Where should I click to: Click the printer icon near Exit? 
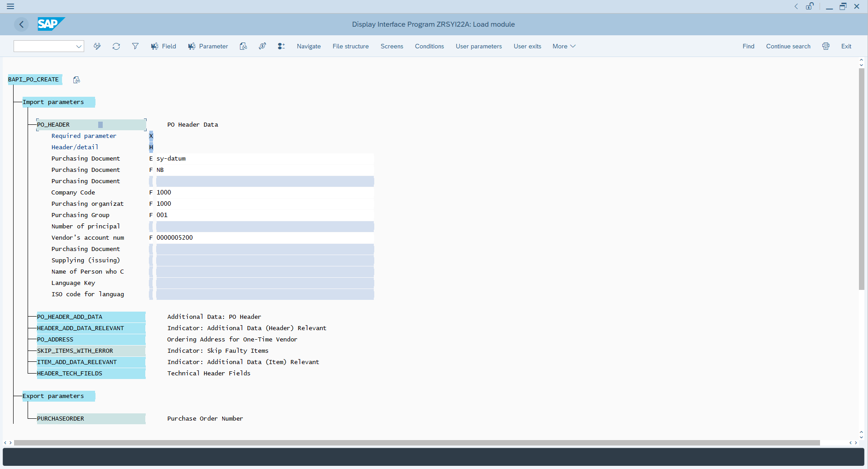click(x=825, y=46)
